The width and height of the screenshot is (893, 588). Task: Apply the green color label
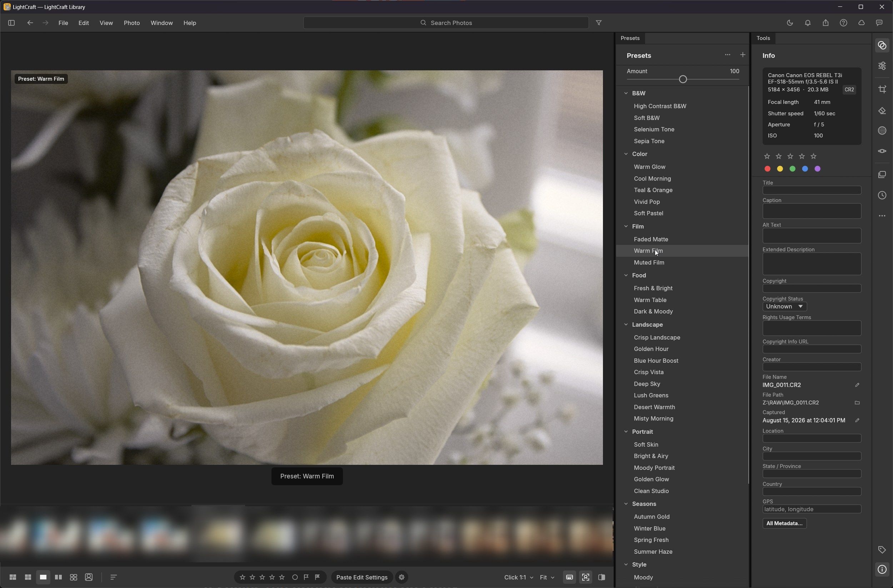point(792,169)
